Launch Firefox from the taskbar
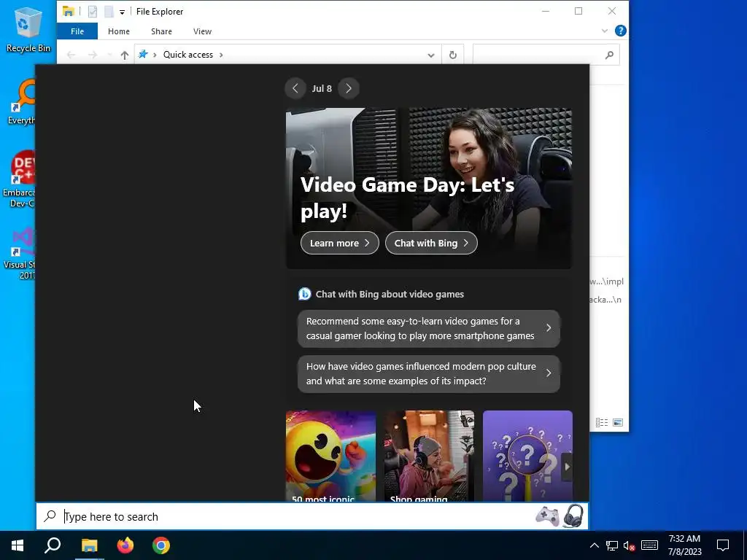The width and height of the screenshot is (747, 560). point(125,545)
